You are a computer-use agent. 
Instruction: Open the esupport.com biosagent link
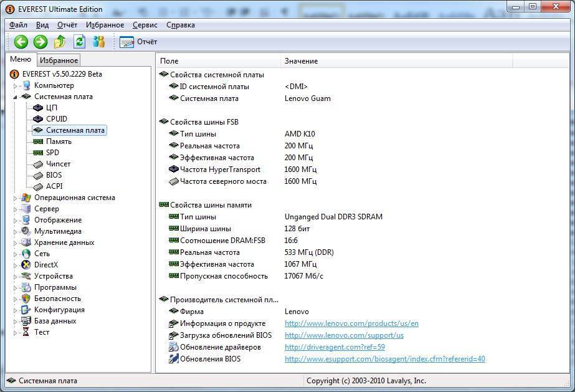coord(384,358)
